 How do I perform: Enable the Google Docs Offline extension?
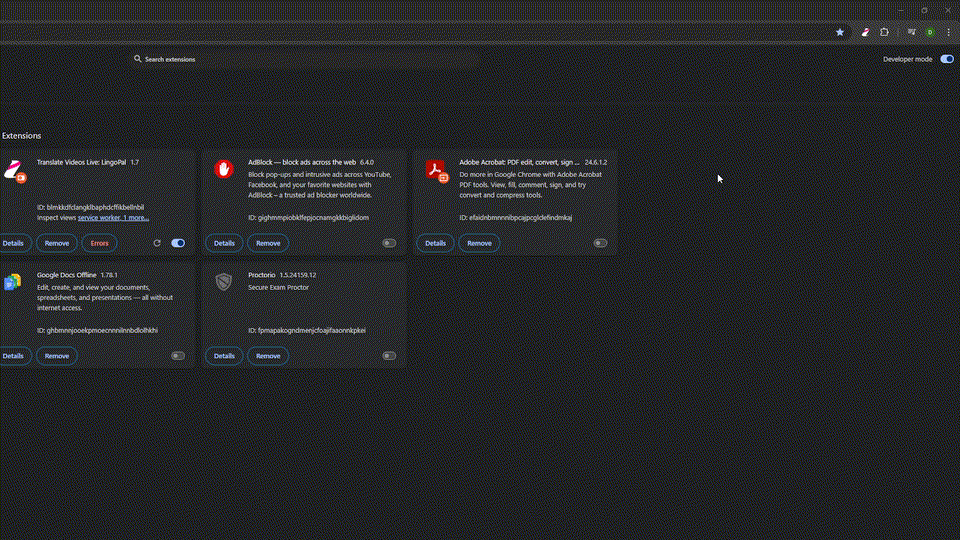tap(178, 356)
